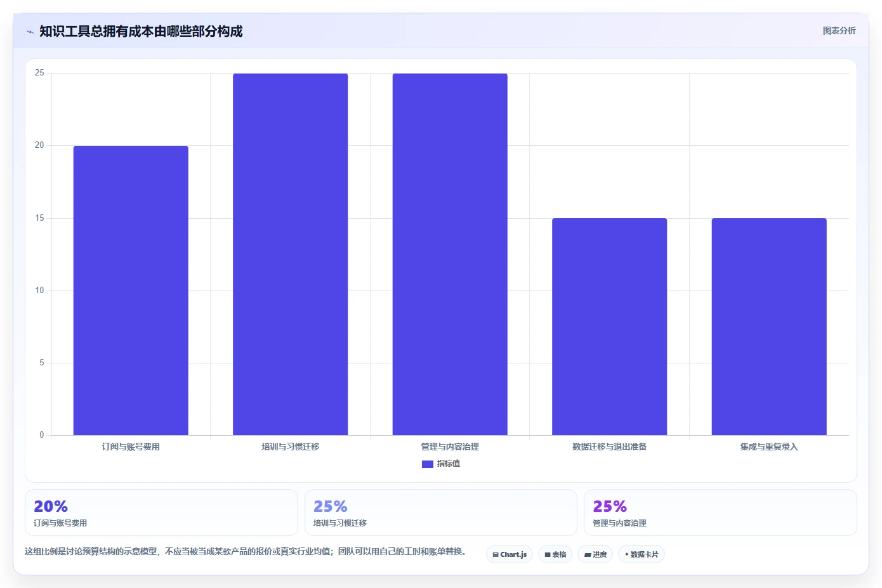Click the lightning icon beside the chart title

pos(30,32)
